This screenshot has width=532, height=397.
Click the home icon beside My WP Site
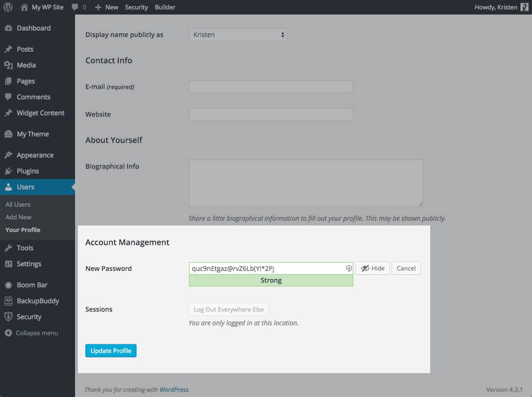pos(24,7)
